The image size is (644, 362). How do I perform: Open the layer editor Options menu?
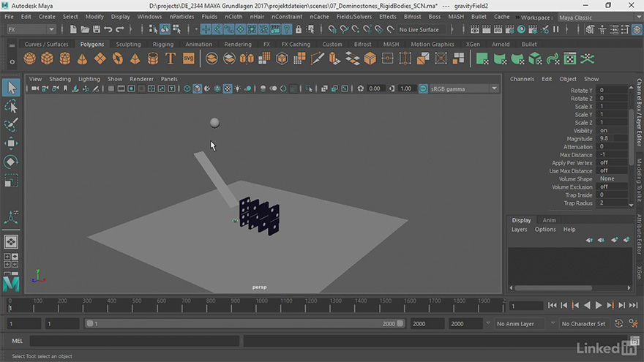click(x=545, y=230)
